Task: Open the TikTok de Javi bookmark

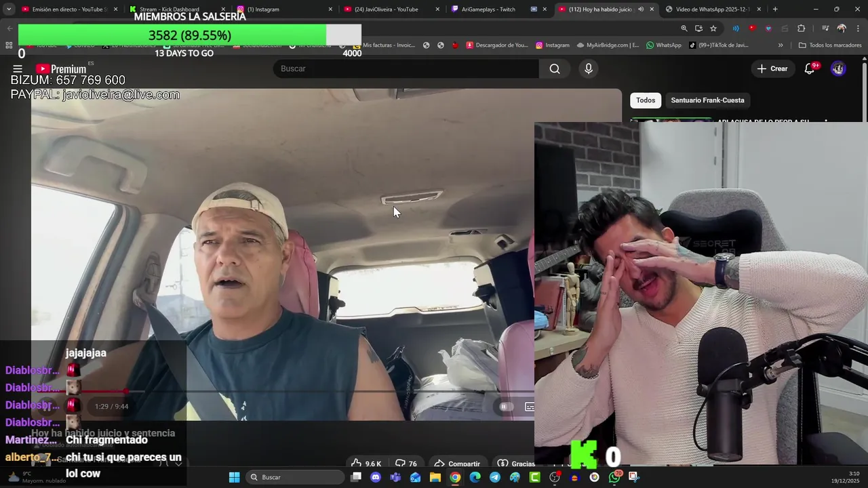Action: (x=719, y=45)
